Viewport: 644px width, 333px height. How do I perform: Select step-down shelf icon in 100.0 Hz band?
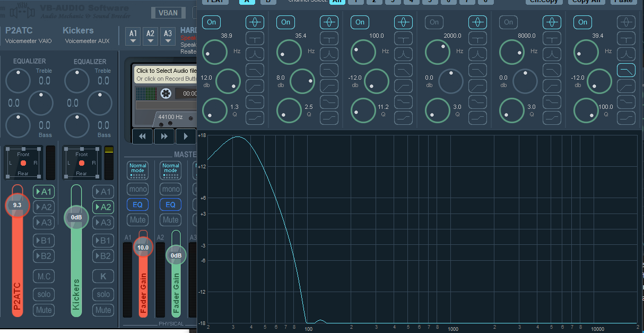click(403, 102)
